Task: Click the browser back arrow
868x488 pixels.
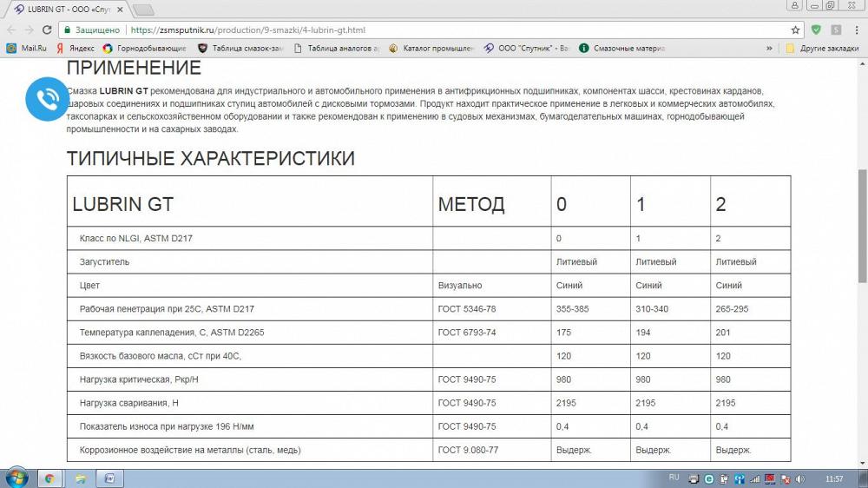Action: (x=11, y=30)
